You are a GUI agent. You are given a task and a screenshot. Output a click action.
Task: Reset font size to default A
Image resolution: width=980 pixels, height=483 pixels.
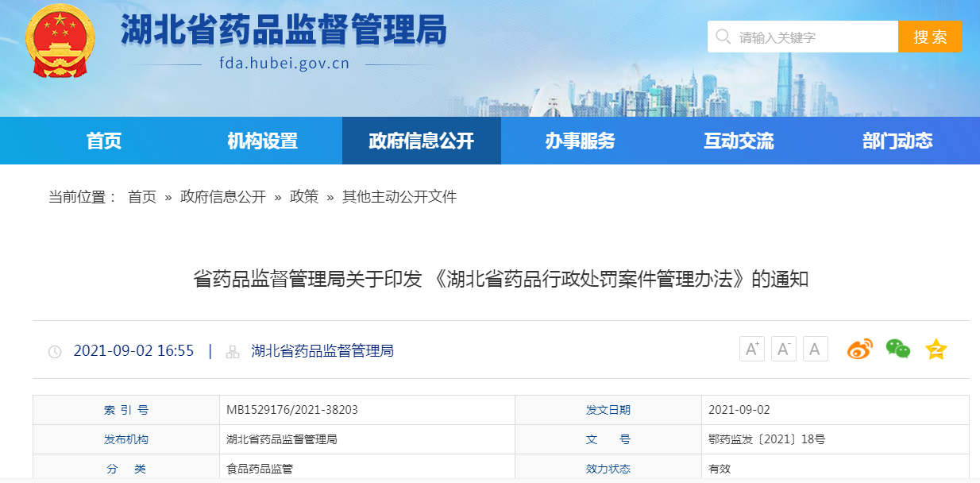point(815,348)
